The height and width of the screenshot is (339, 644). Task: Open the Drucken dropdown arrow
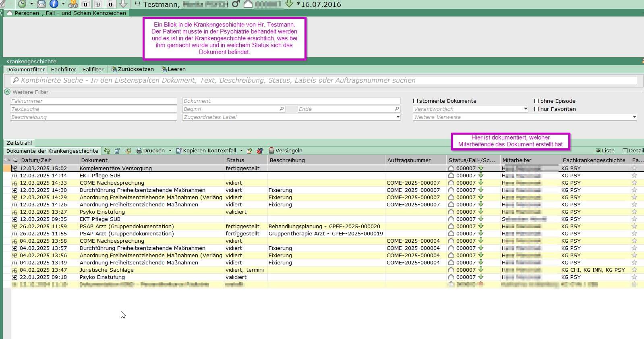click(170, 151)
